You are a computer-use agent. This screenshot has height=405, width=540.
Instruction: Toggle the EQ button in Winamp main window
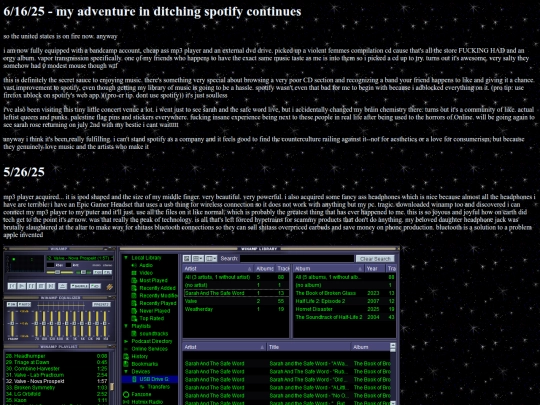click(x=97, y=272)
